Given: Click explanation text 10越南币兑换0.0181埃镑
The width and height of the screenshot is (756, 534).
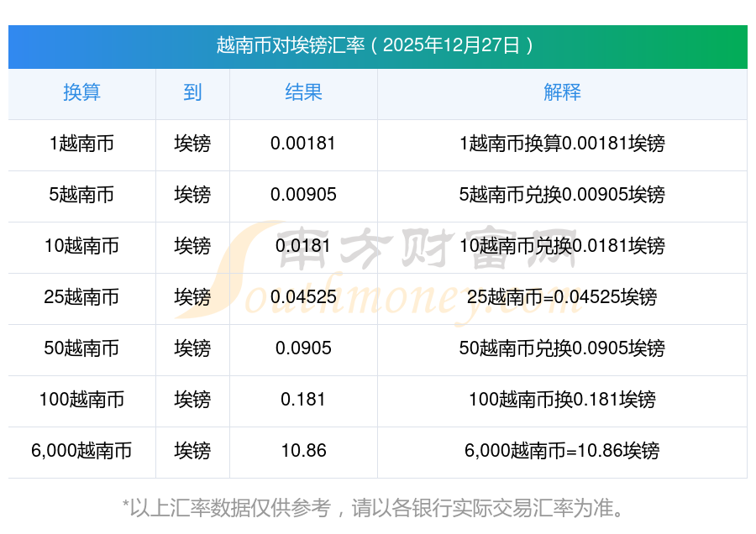Looking at the screenshot, I should [x=562, y=246].
